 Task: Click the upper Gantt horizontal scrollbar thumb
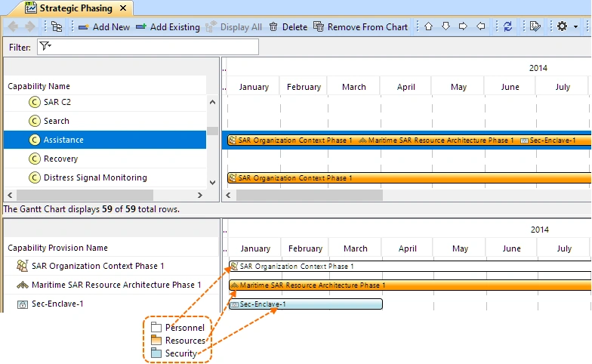[x=310, y=195]
